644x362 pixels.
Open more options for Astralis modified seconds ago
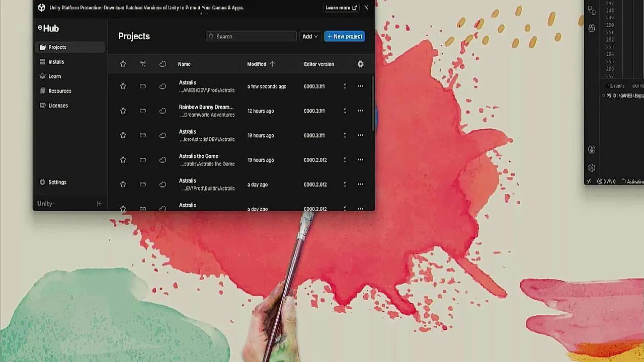[360, 86]
